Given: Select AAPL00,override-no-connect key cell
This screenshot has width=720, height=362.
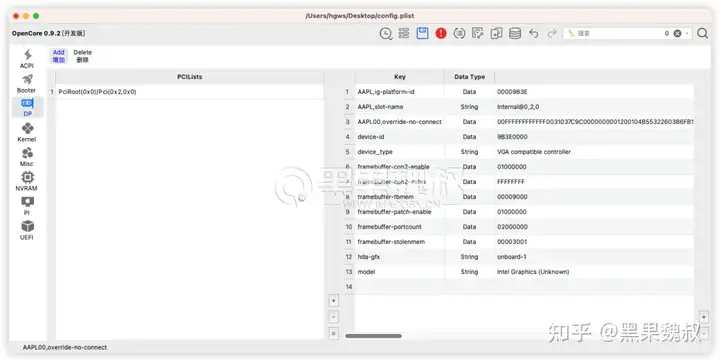Looking at the screenshot, I should point(399,122).
